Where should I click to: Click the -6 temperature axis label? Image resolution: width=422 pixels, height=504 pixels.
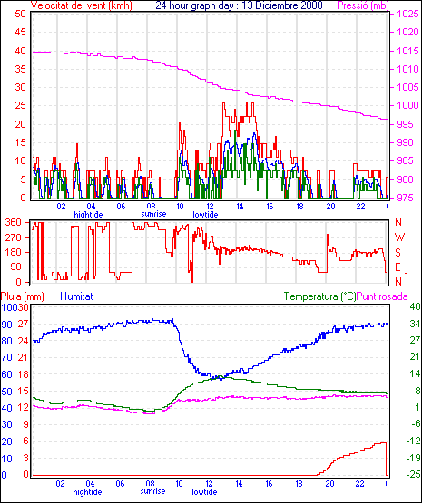pos(417,424)
